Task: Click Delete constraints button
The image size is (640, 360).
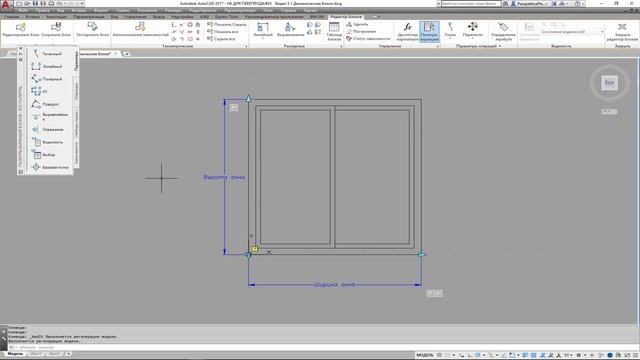Action: pos(357,24)
